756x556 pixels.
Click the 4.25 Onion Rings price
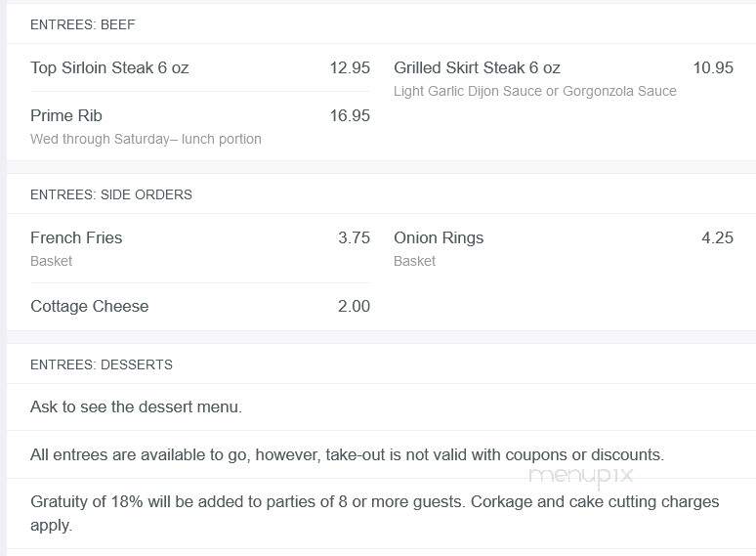(718, 237)
